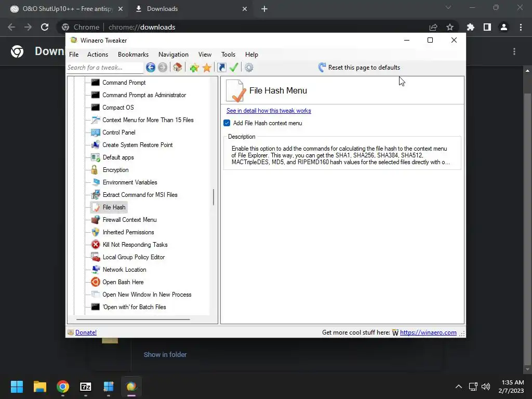This screenshot has height=399, width=532.
Task: Click Reset this page to defaults
Action: click(x=359, y=68)
